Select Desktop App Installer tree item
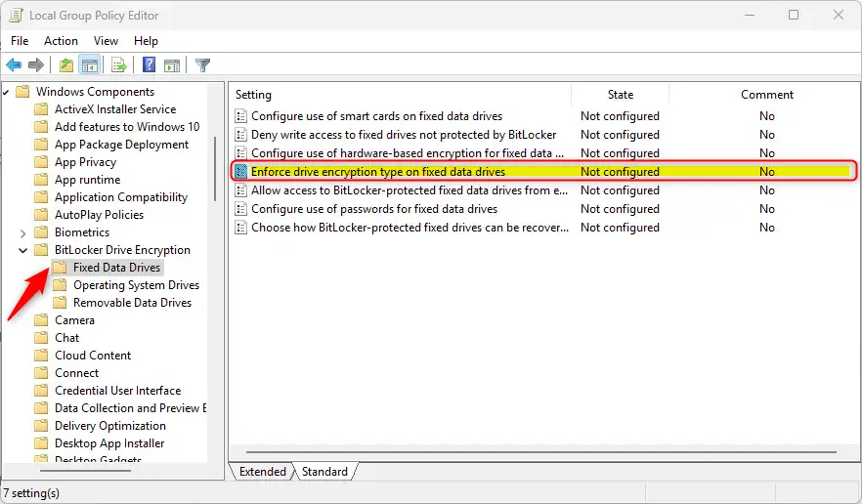This screenshot has width=862, height=504. (109, 443)
